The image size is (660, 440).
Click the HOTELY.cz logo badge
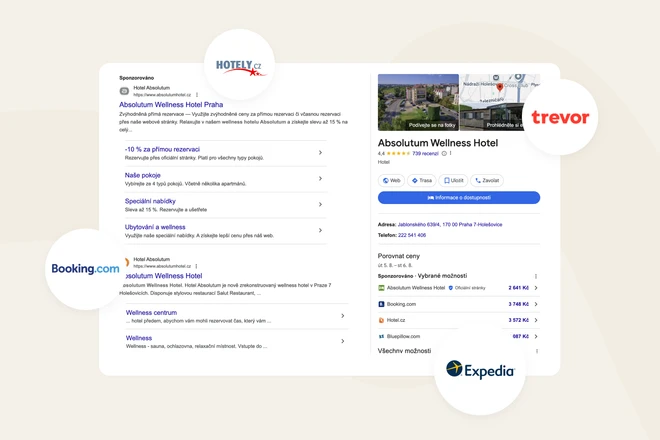pos(240,64)
